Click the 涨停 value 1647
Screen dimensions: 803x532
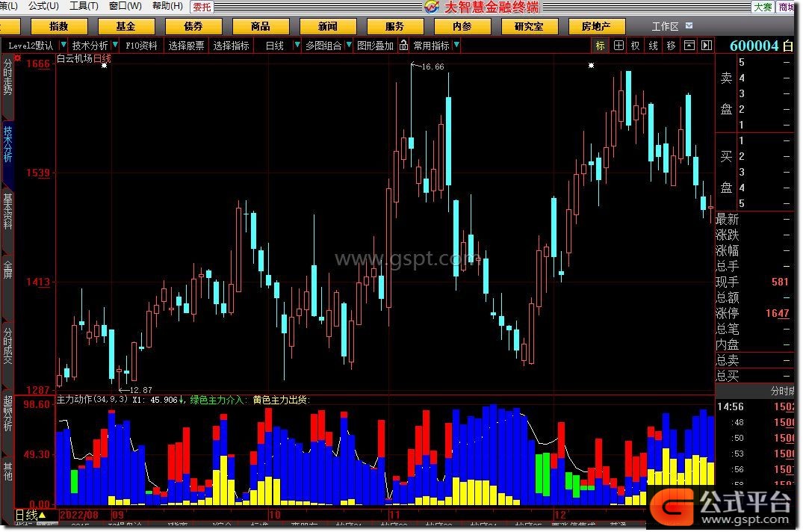pos(777,313)
